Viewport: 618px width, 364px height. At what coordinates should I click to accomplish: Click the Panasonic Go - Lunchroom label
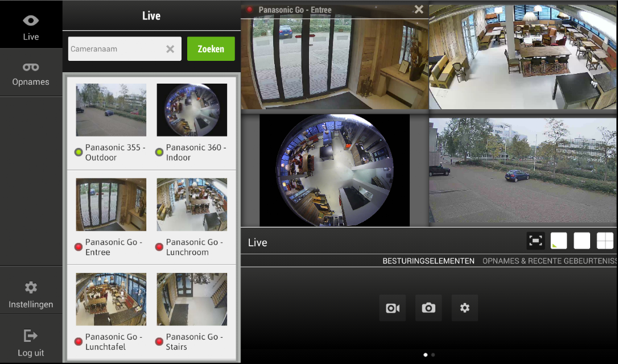point(194,247)
